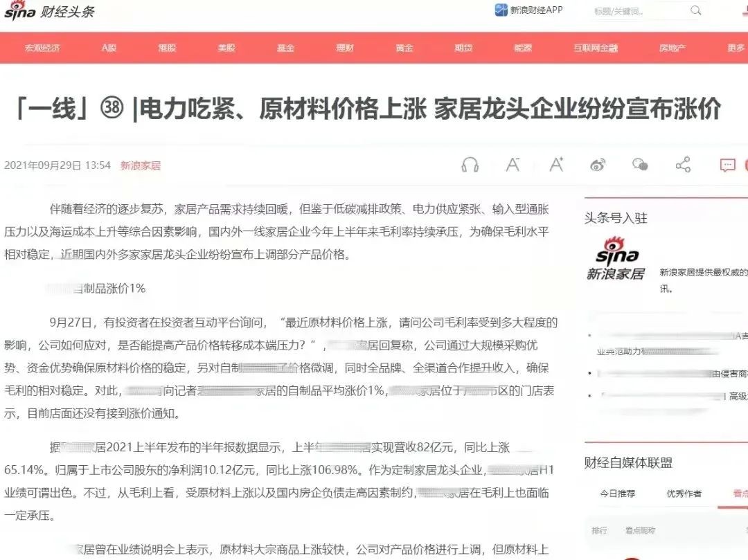The image size is (748, 560).
Task: Click the article headline title
Action: coord(368,109)
